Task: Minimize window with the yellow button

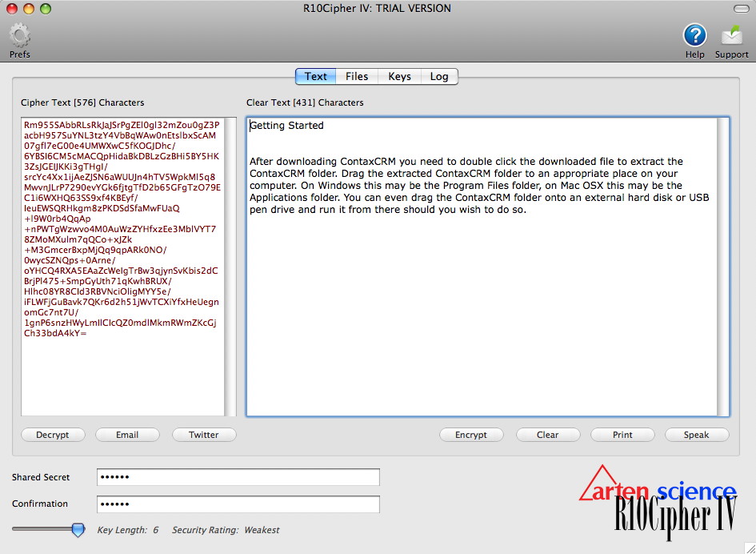Action: click(x=29, y=9)
